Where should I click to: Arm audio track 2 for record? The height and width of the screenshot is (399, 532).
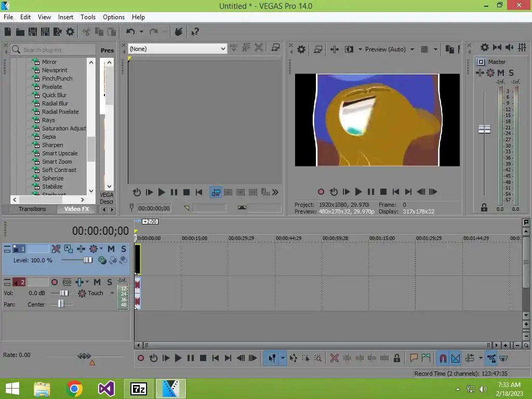(x=54, y=282)
